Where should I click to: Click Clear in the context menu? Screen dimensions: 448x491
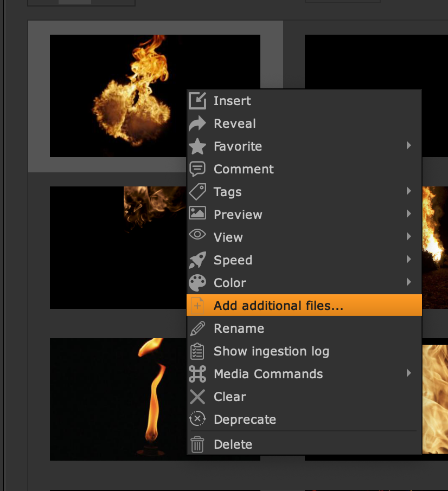coord(230,397)
